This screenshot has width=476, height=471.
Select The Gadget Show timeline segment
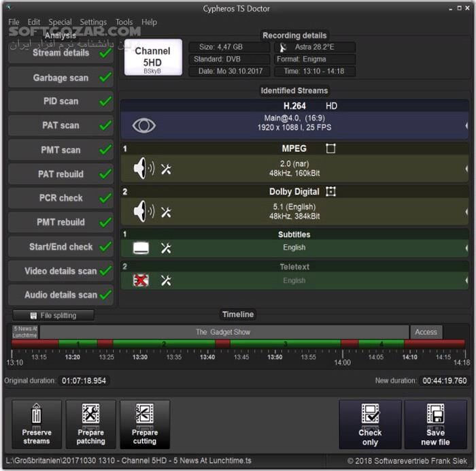[223, 332]
